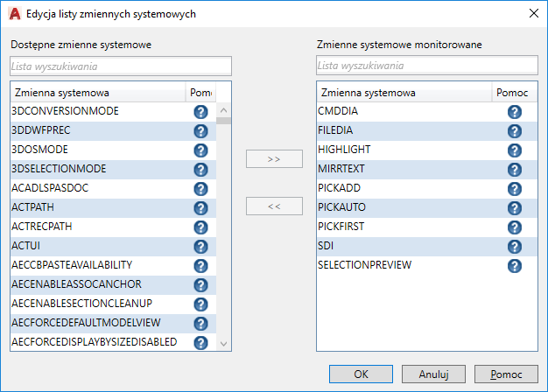The image size is (548, 392).
Task: Show help for 3DOSMODE variable
Action: [x=200, y=150]
